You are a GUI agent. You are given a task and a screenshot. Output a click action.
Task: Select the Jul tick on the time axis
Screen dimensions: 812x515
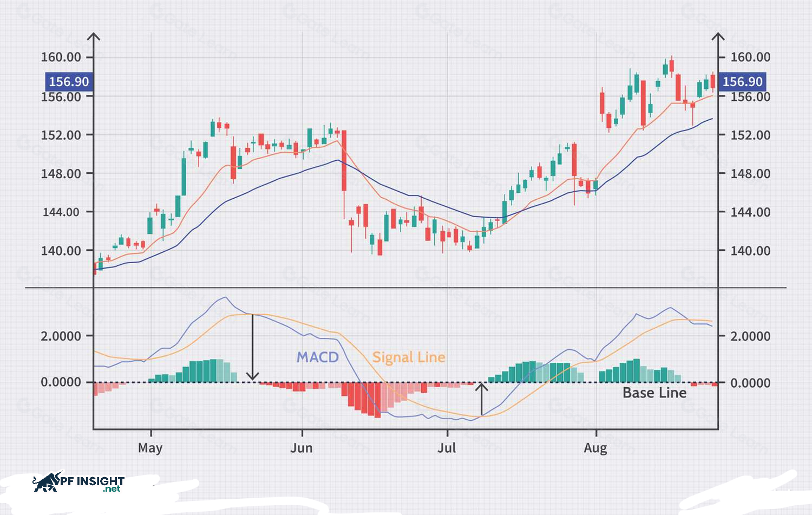pyautogui.click(x=447, y=448)
